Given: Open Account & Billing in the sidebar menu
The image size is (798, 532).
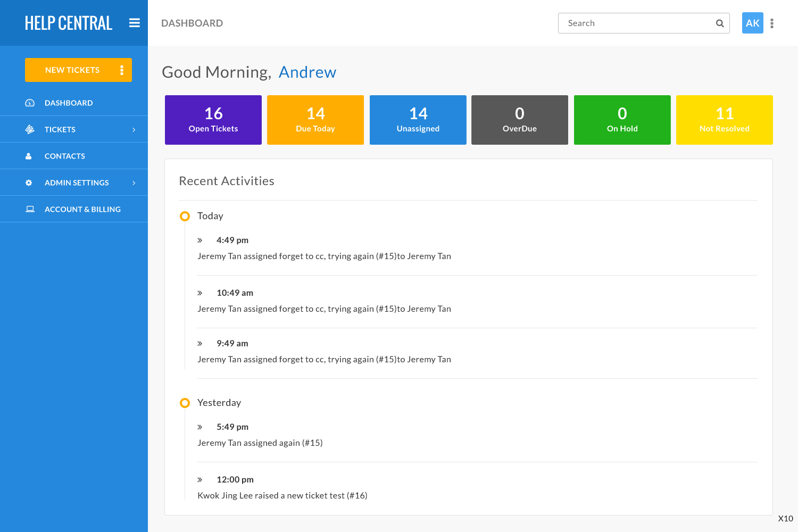Looking at the screenshot, I should tap(82, 209).
